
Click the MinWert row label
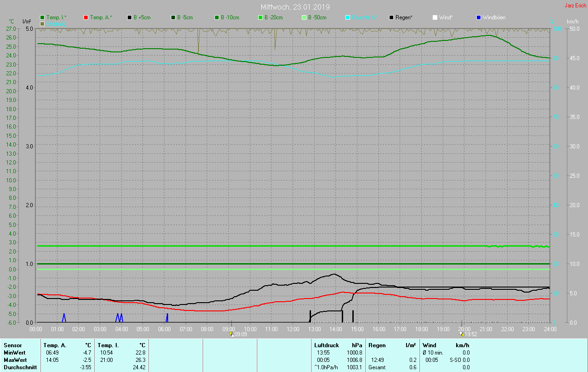click(14, 352)
